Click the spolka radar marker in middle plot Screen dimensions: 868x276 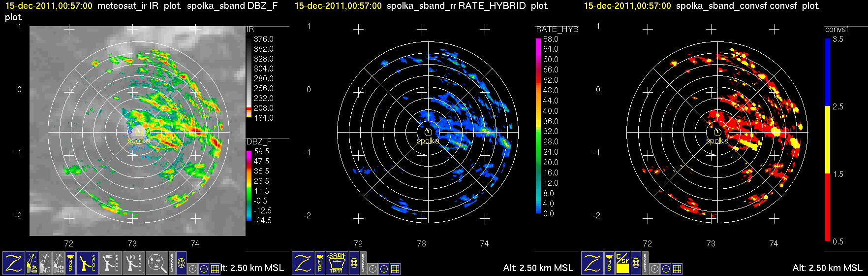click(x=428, y=132)
